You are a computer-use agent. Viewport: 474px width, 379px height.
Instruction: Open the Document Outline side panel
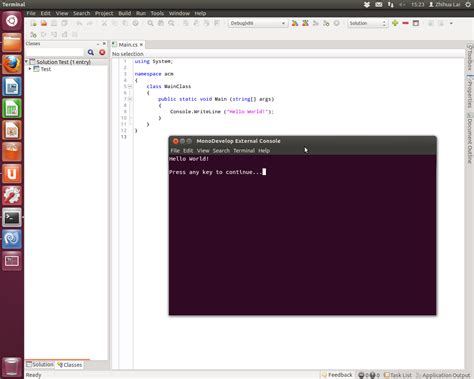pyautogui.click(x=470, y=138)
